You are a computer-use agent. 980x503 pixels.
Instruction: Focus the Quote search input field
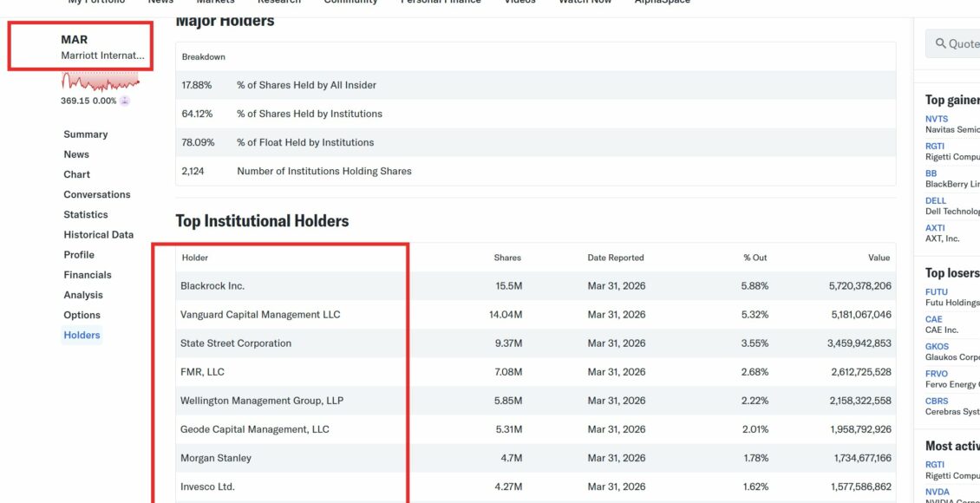pos(953,43)
